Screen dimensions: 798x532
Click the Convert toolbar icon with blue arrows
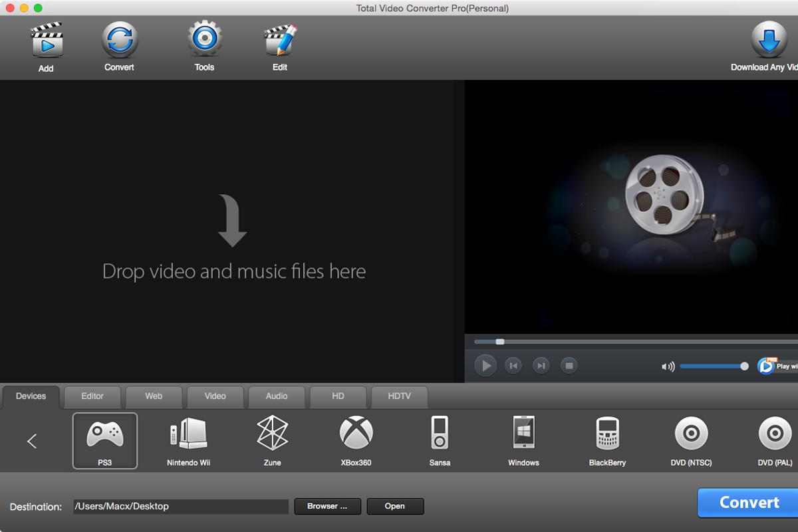click(120, 40)
